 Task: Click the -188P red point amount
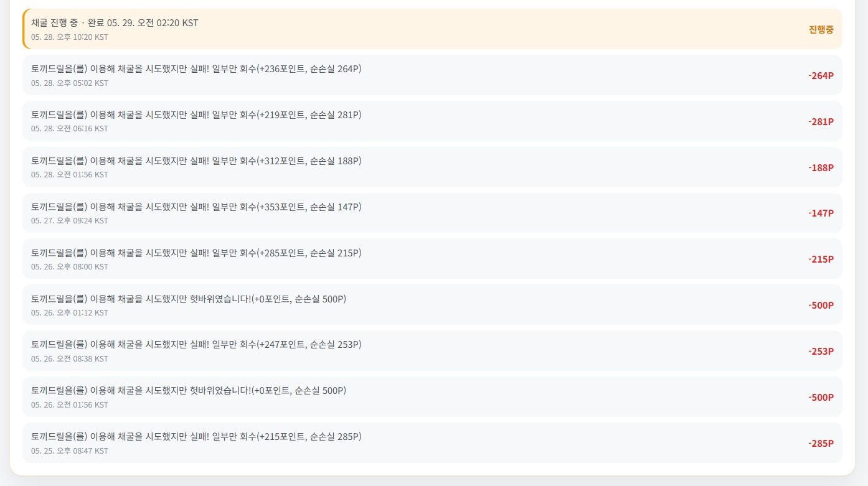click(x=821, y=167)
